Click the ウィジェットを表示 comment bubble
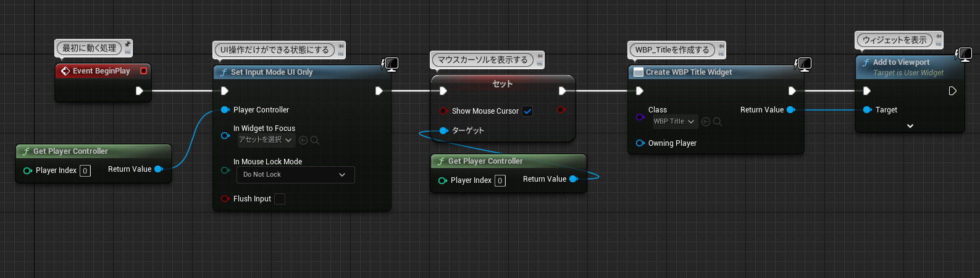Image resolution: width=980 pixels, height=278 pixels. point(895,40)
